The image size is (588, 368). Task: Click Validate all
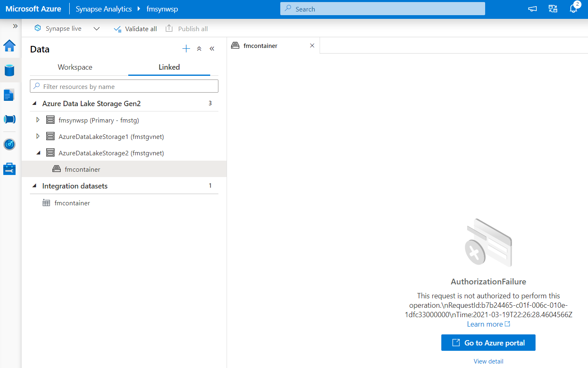point(135,29)
